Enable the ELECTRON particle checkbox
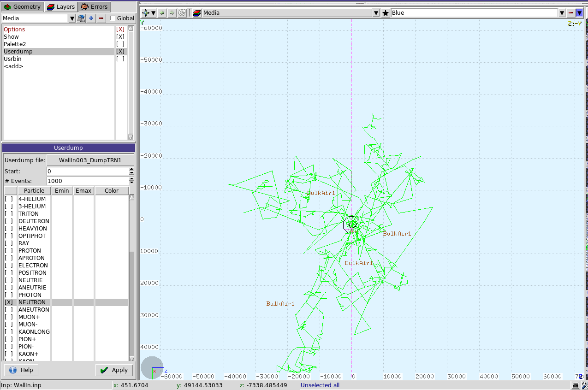Viewport: 588px width, 390px height. coord(9,266)
